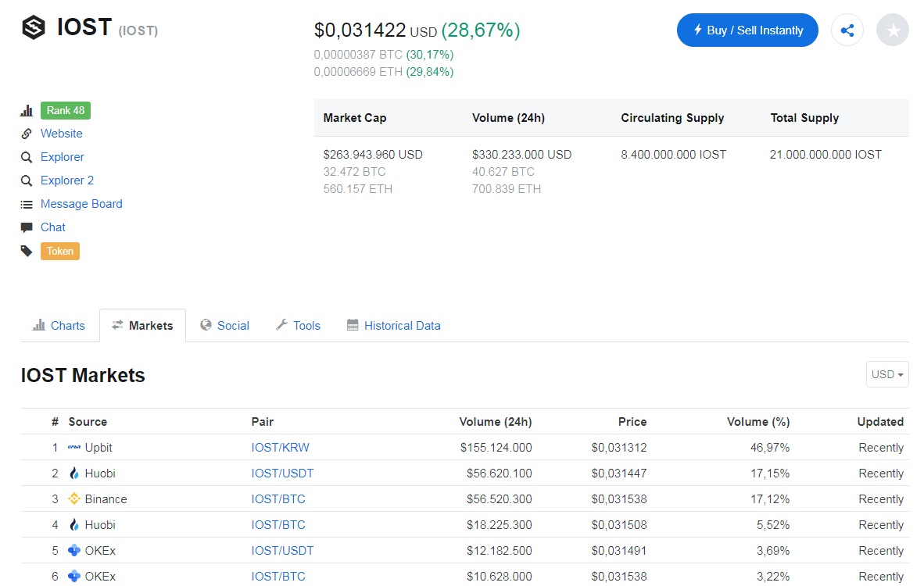Open the Tools tab

tap(298, 325)
